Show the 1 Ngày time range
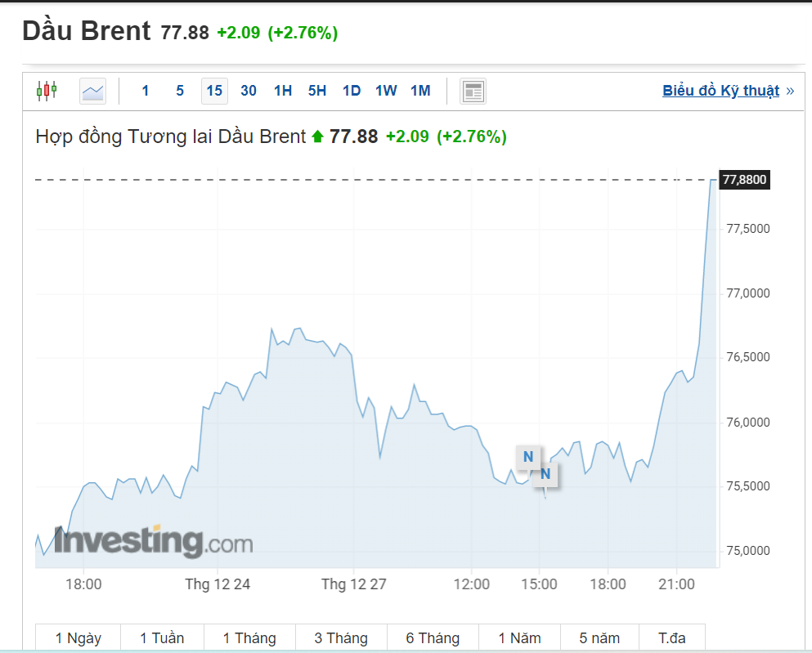The width and height of the screenshot is (812, 653). click(x=79, y=638)
